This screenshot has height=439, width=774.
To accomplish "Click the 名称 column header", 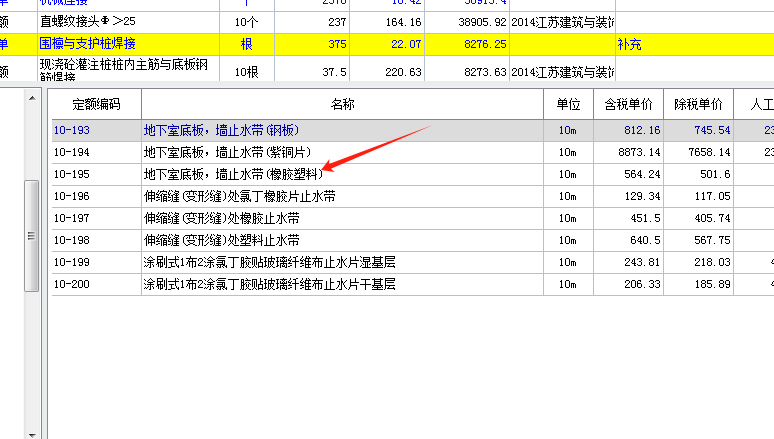I will 343,104.
